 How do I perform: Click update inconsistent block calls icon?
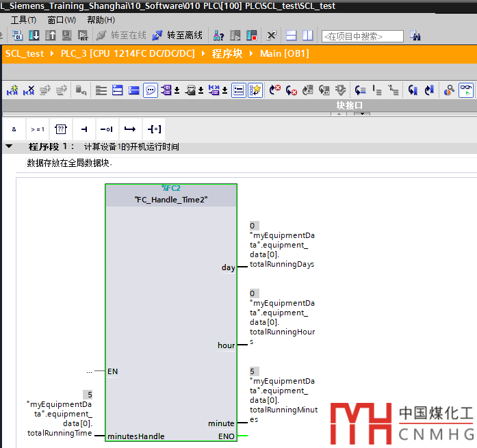coord(340,90)
